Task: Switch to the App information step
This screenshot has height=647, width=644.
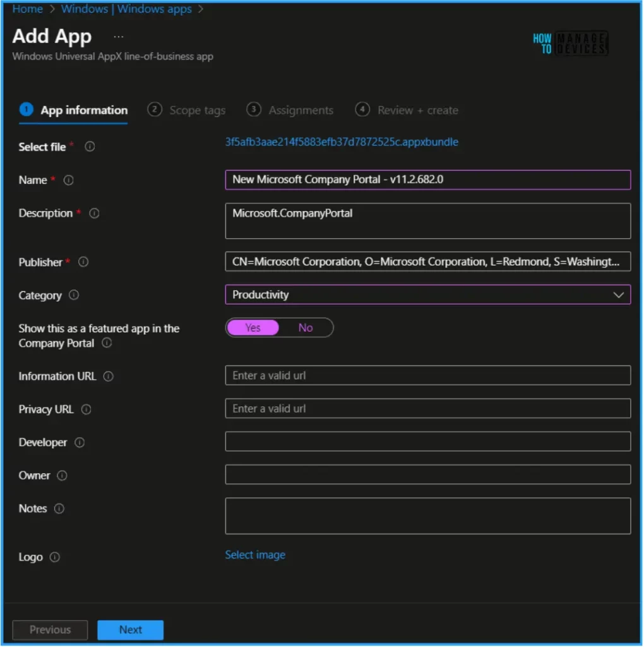Action: pyautogui.click(x=74, y=110)
